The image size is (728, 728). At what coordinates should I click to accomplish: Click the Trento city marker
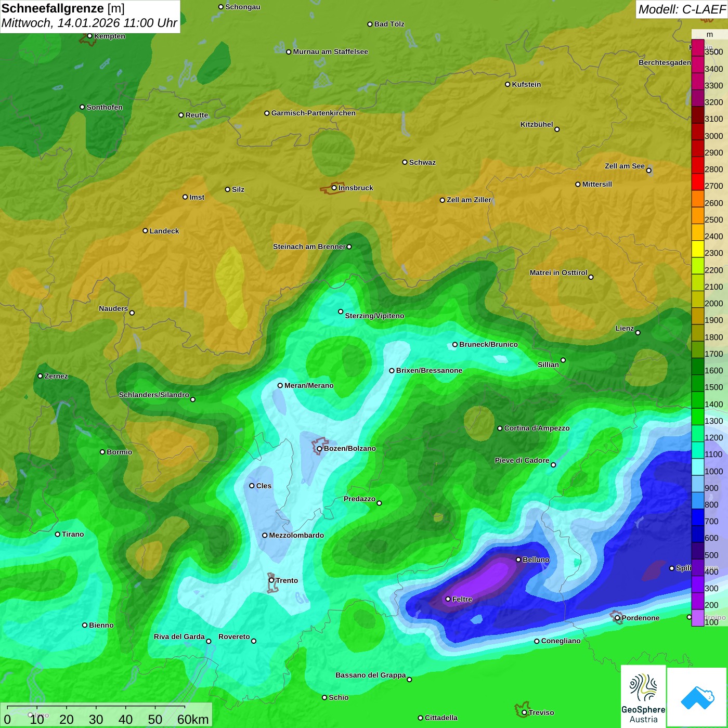tap(271, 580)
